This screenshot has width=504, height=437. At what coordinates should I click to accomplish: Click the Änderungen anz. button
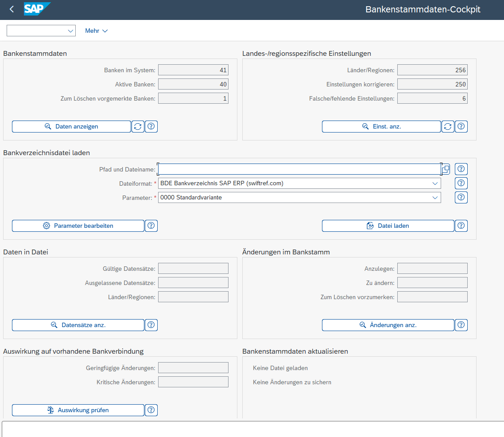point(388,325)
